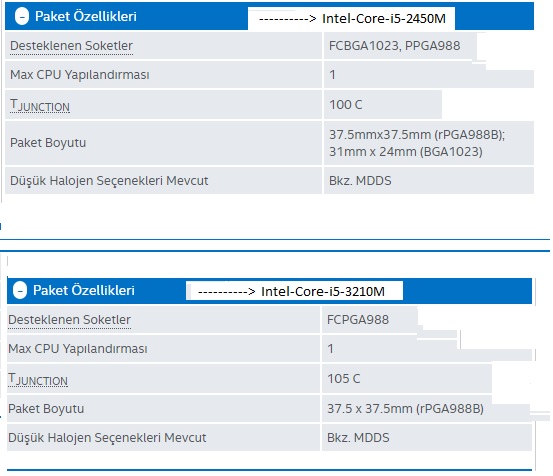This screenshot has height=476, width=553.
Task: Select the 37.5mmx37.5mm (rPGA988B) package size text
Action: pos(417,135)
